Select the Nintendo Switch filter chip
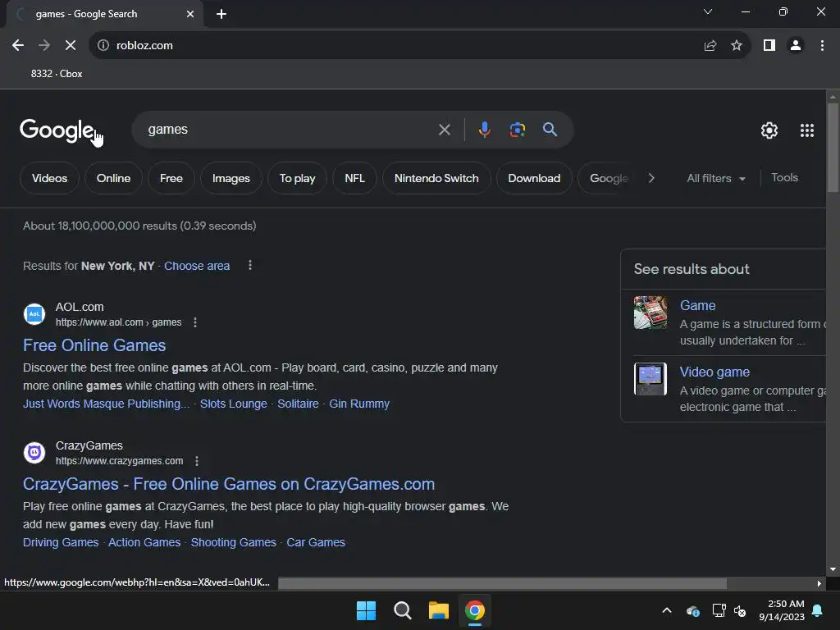The width and height of the screenshot is (840, 630). pyautogui.click(x=436, y=178)
